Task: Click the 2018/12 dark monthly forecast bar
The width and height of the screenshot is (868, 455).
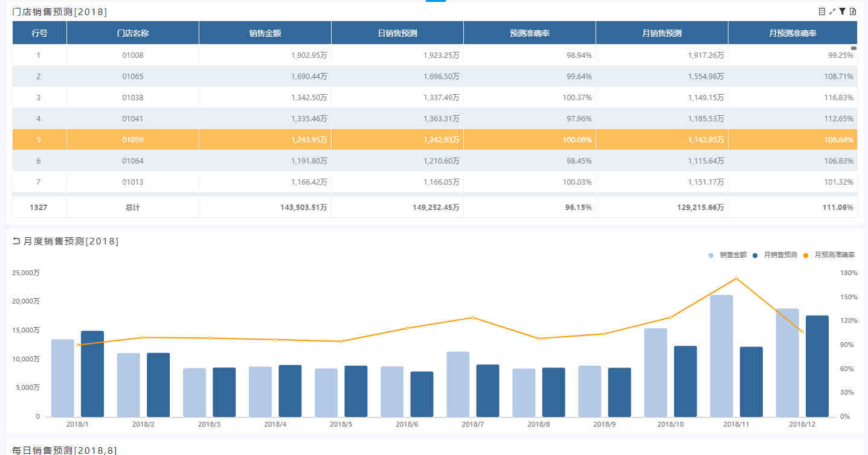Action: pyautogui.click(x=817, y=366)
